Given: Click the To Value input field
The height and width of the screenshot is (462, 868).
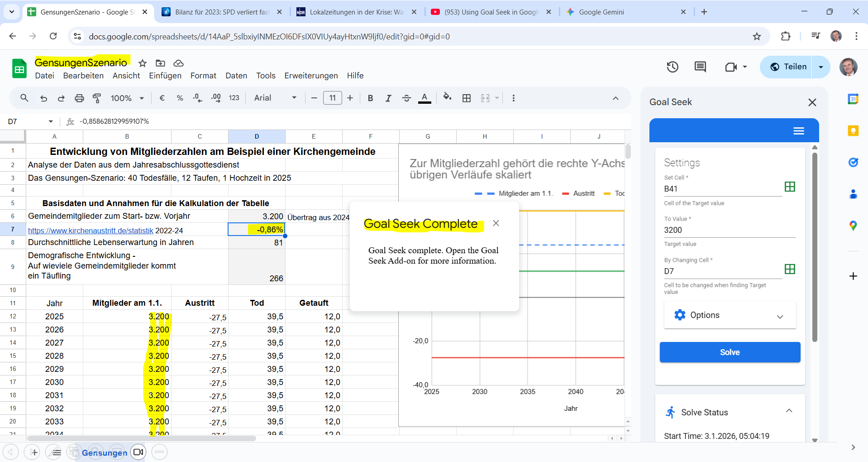Looking at the screenshot, I should (x=729, y=230).
